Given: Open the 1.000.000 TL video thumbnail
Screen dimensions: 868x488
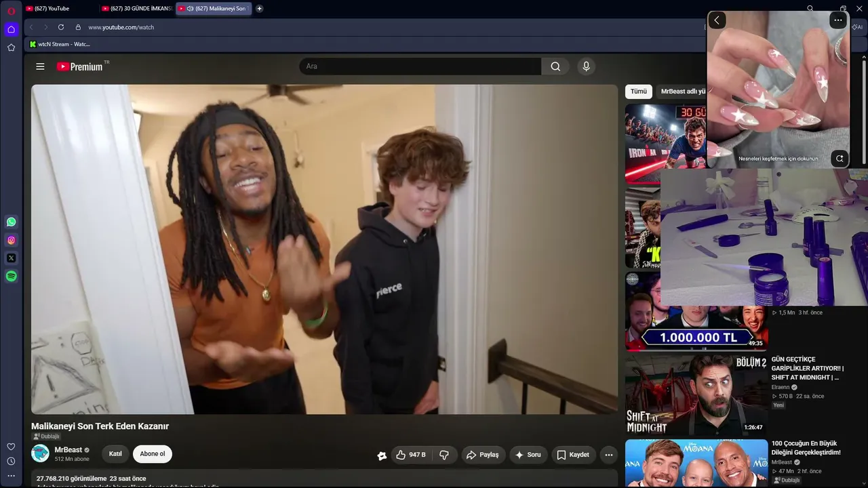Looking at the screenshot, I should click(x=696, y=329).
